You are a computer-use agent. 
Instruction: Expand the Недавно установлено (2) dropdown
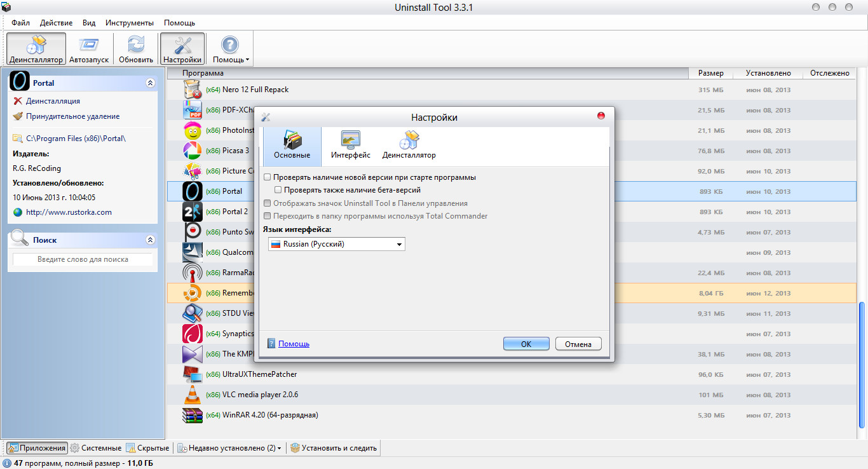(229, 448)
